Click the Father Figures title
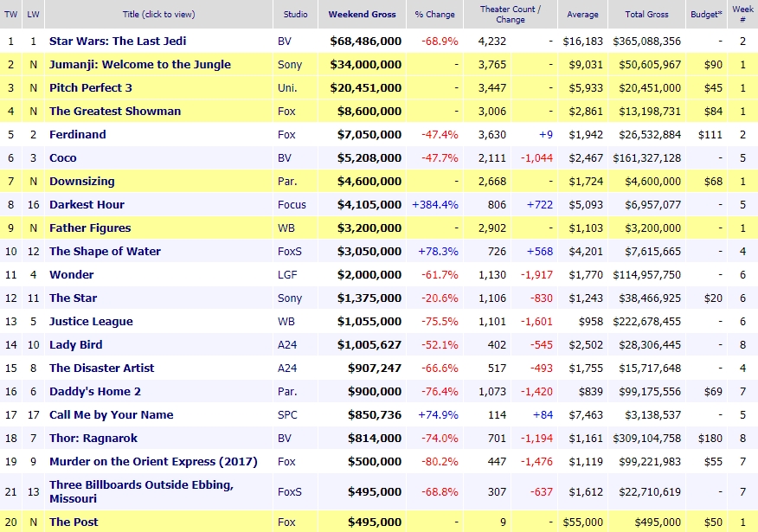758x532 pixels. tap(90, 228)
